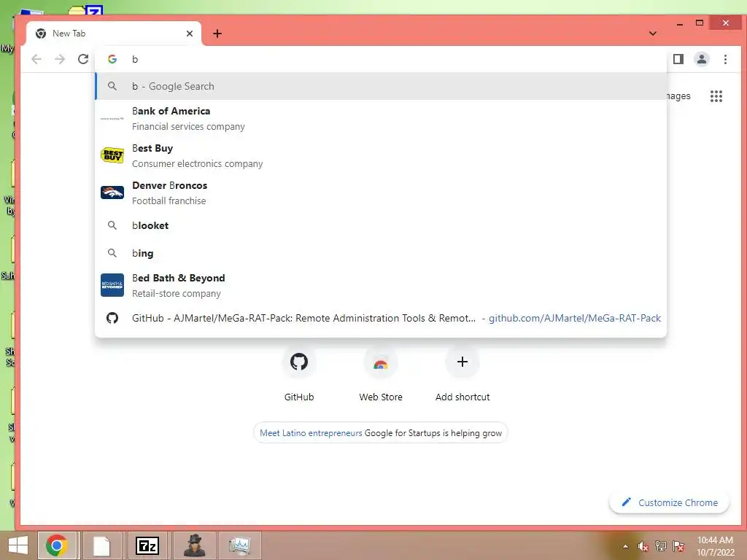Choose Best Buy suggestion
The height and width of the screenshot is (560, 747).
[381, 156]
